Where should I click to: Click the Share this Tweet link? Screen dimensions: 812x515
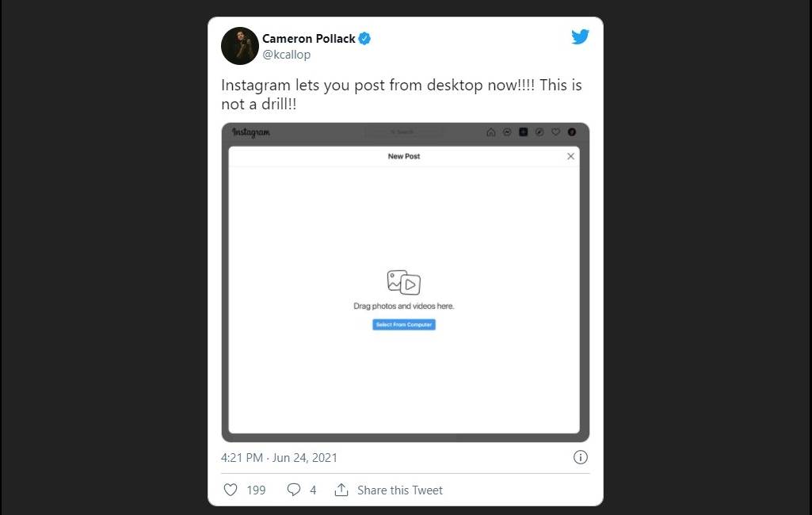[400, 490]
